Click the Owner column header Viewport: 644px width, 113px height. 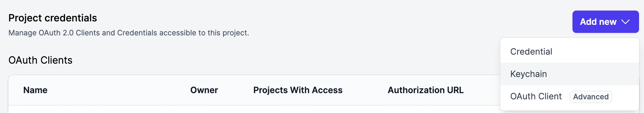click(x=204, y=90)
